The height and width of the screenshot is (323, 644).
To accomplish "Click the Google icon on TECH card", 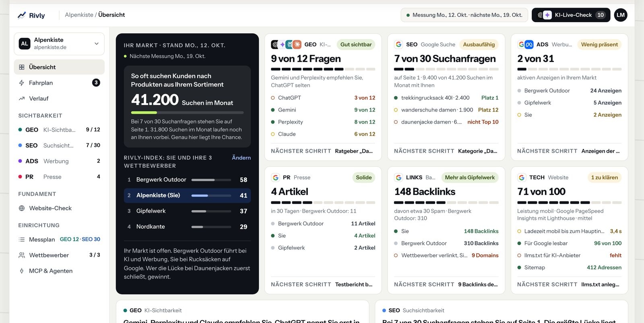I will [x=522, y=178].
